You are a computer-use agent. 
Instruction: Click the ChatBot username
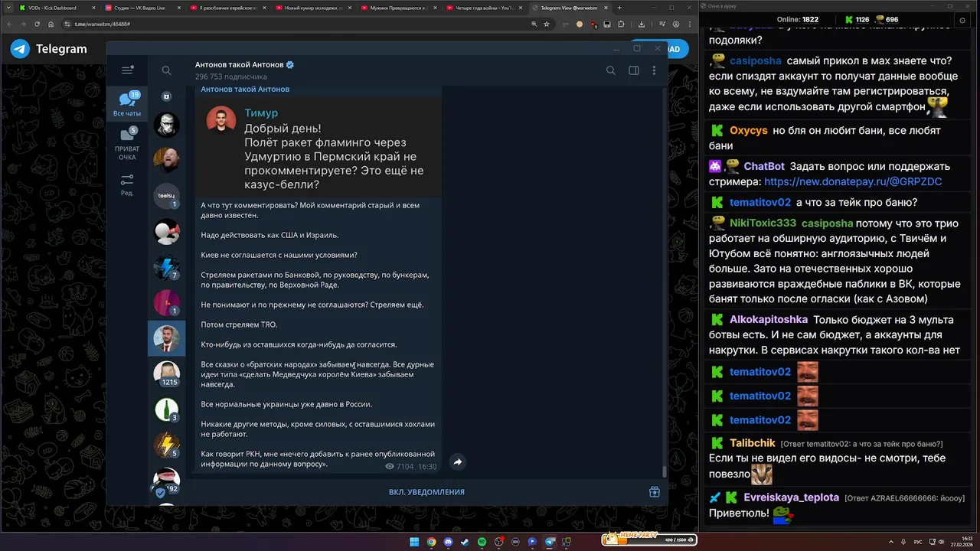pos(764,167)
